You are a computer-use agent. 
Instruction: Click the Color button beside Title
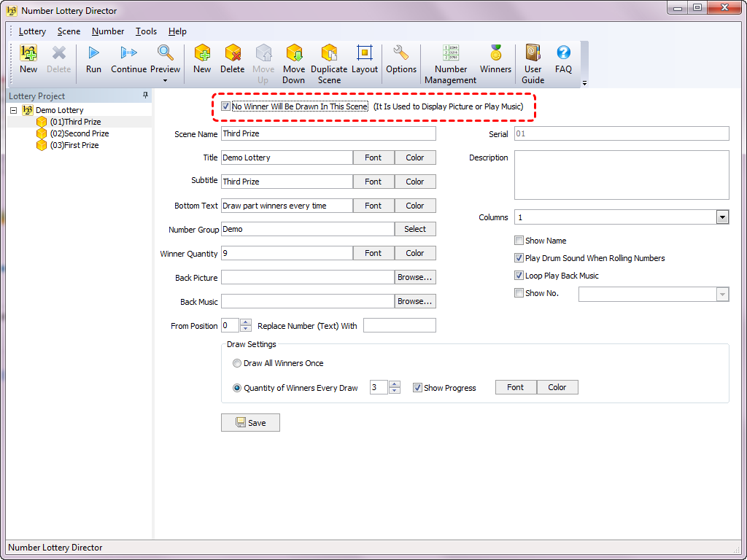click(x=415, y=157)
